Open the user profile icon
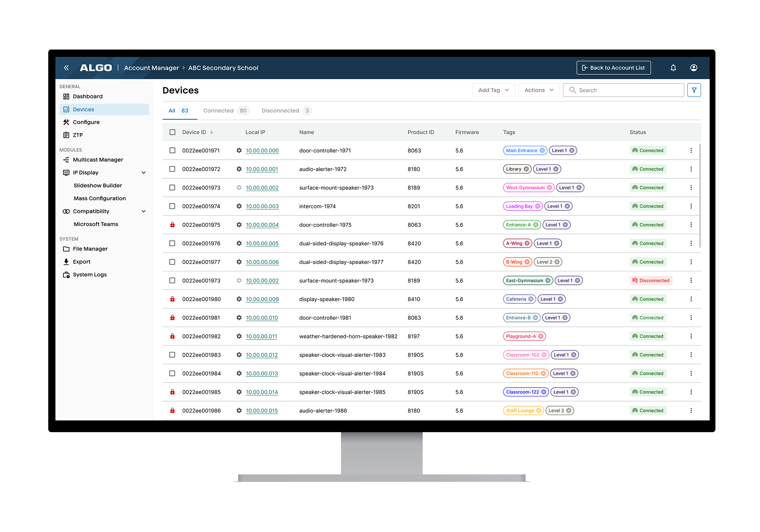760x532 pixels. [x=694, y=68]
